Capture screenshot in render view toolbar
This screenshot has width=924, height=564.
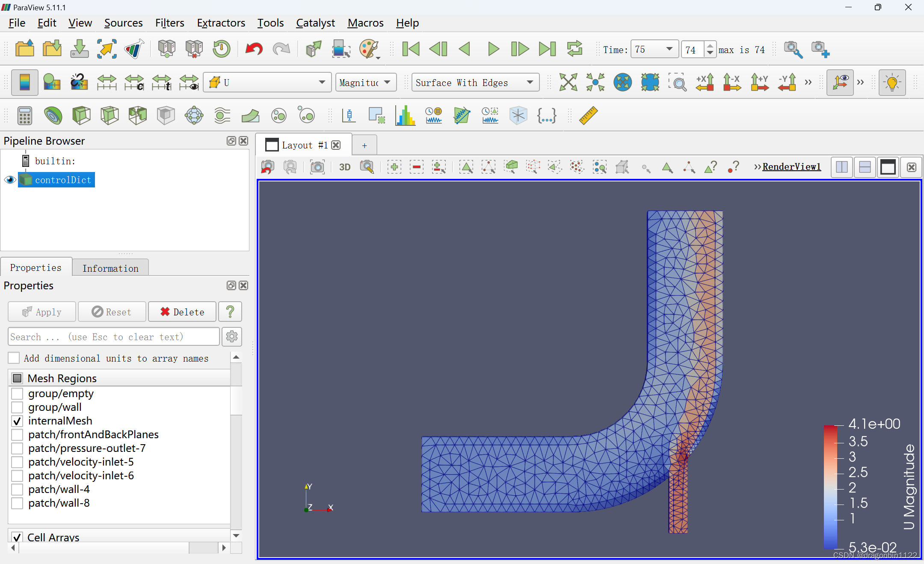coord(317,167)
